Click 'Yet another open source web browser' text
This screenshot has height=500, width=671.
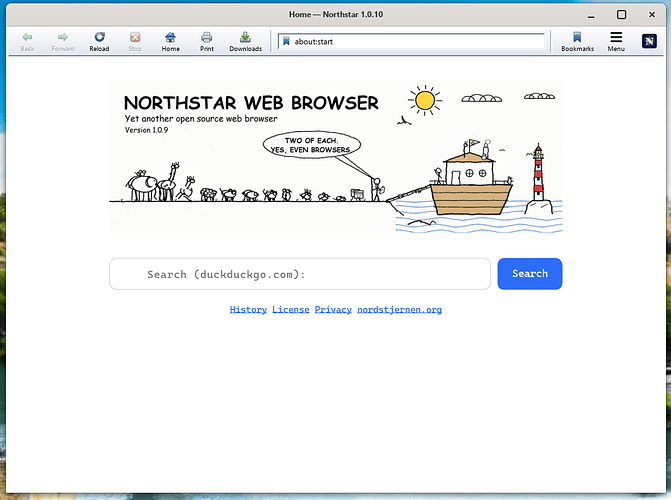pos(201,119)
